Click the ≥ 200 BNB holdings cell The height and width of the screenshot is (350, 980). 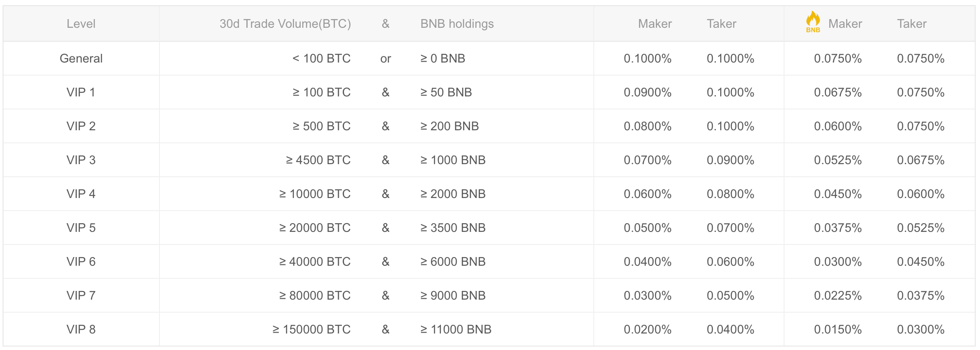coord(450,126)
